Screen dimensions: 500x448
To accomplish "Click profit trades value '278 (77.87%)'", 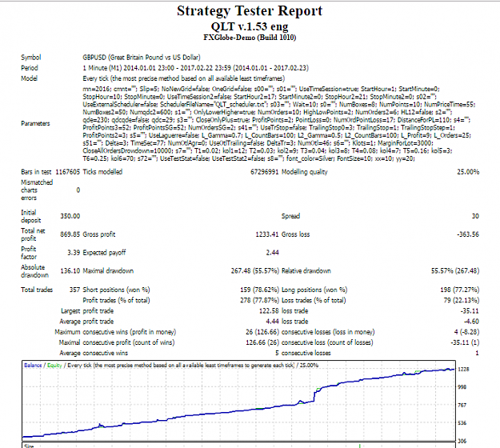I will tap(259, 300).
